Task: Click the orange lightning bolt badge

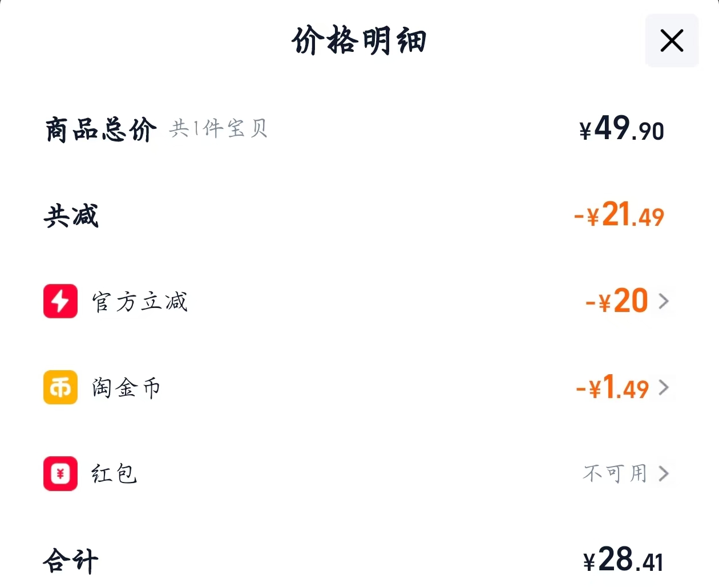Action: pyautogui.click(x=60, y=301)
